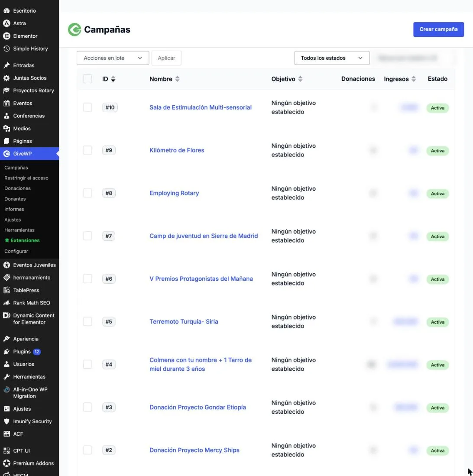The height and width of the screenshot is (476, 473).
Task: Open the Kilómetro de Flores campaign link
Action: point(177,150)
